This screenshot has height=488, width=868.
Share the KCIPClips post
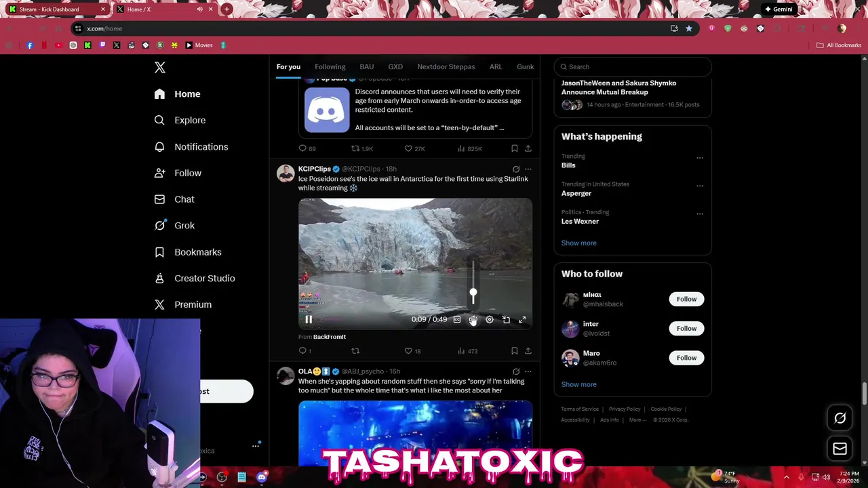pyautogui.click(x=528, y=351)
